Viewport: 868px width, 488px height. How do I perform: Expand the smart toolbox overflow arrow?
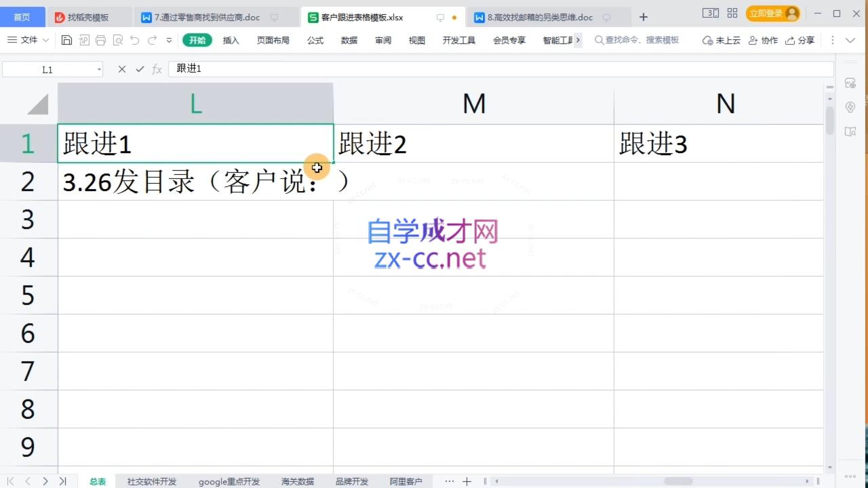(578, 40)
